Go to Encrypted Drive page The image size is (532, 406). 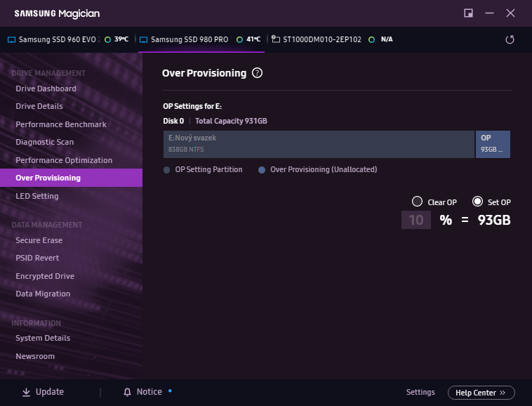(45, 276)
